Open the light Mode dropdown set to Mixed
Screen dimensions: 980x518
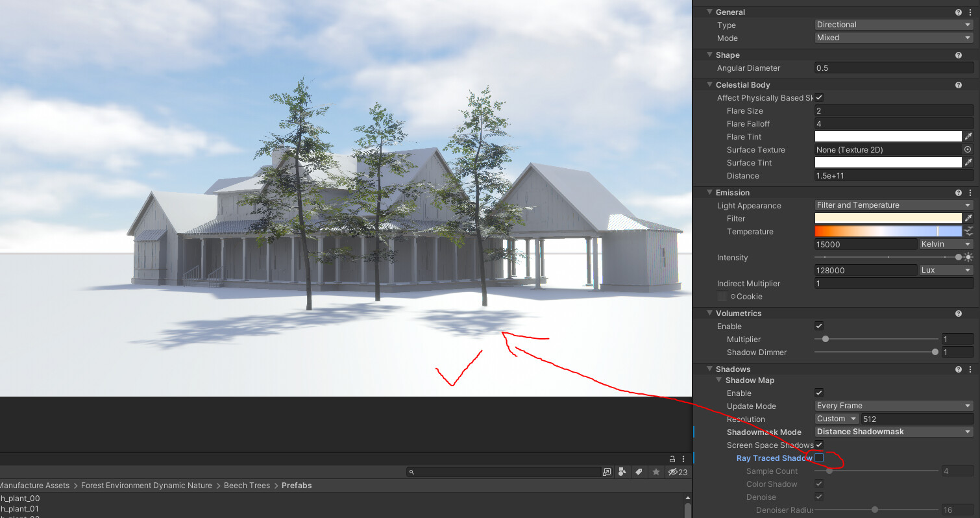pos(893,37)
